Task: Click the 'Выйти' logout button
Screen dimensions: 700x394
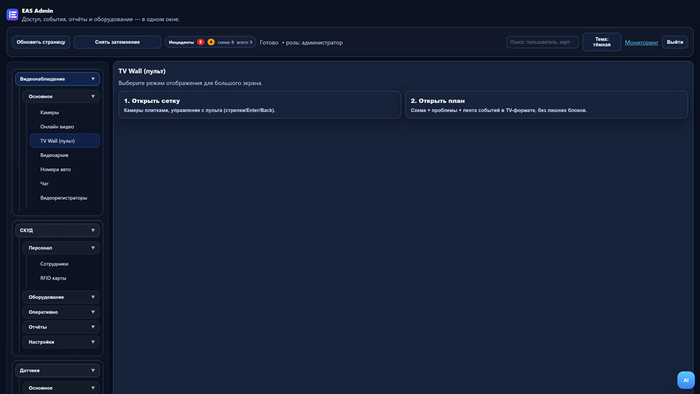Action: 675,42
